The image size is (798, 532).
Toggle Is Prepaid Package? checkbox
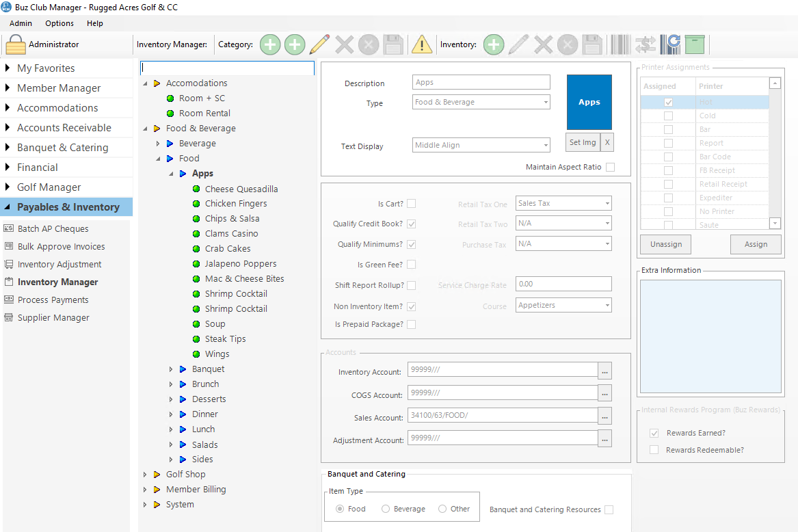tap(411, 324)
